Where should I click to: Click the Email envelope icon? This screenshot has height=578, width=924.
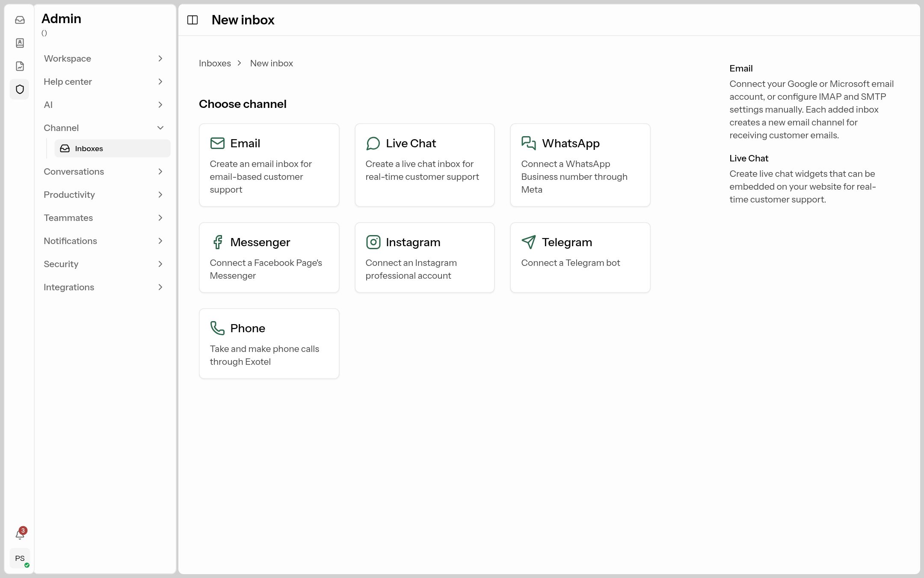tap(217, 143)
